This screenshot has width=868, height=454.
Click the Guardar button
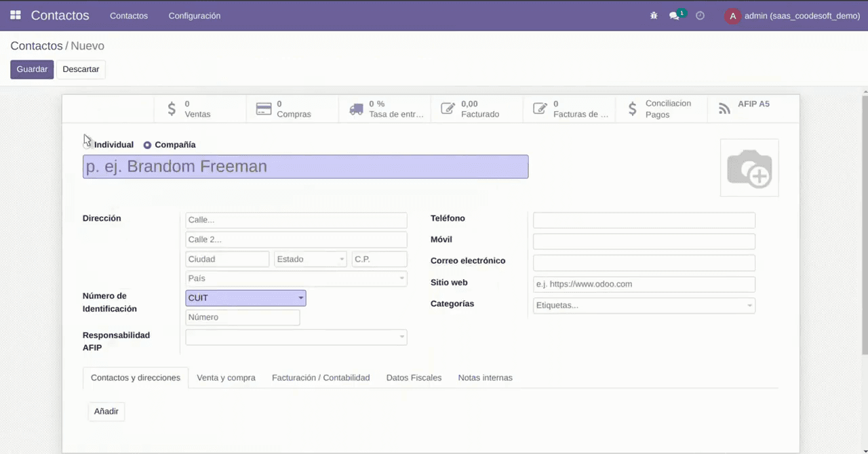(32, 69)
